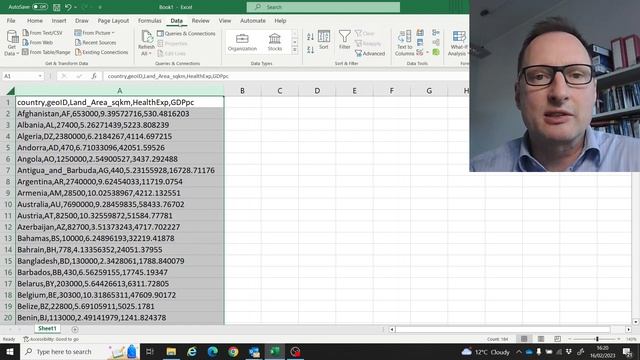Viewport: 640px width, 360px height.
Task: Open Existing Connections
Action: [102, 52]
